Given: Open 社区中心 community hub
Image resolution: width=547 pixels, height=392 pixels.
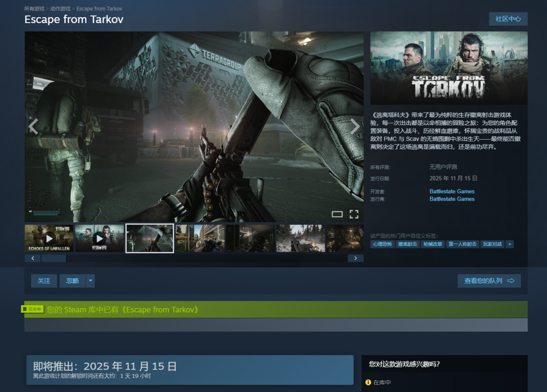Looking at the screenshot, I should 508,19.
